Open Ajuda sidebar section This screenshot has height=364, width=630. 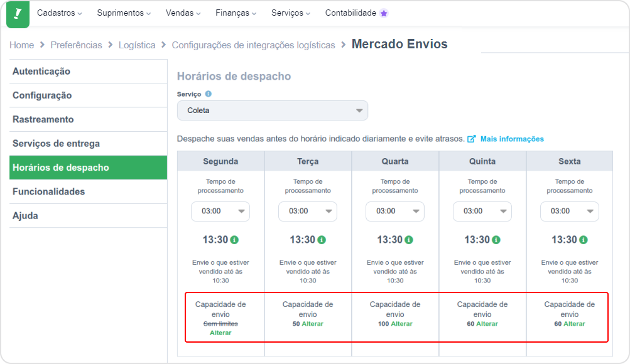pyautogui.click(x=88, y=215)
